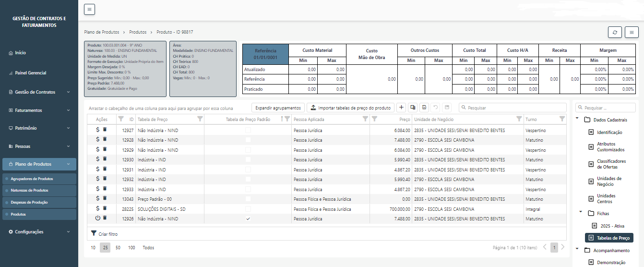This screenshot has height=267, width=644.
Task: Click the filter icon on Turno column
Action: [x=562, y=119]
